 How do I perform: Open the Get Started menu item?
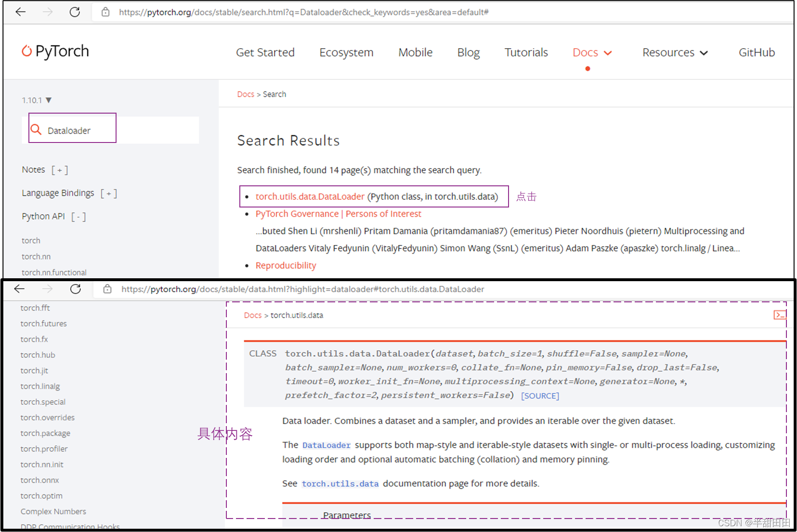[x=265, y=52]
